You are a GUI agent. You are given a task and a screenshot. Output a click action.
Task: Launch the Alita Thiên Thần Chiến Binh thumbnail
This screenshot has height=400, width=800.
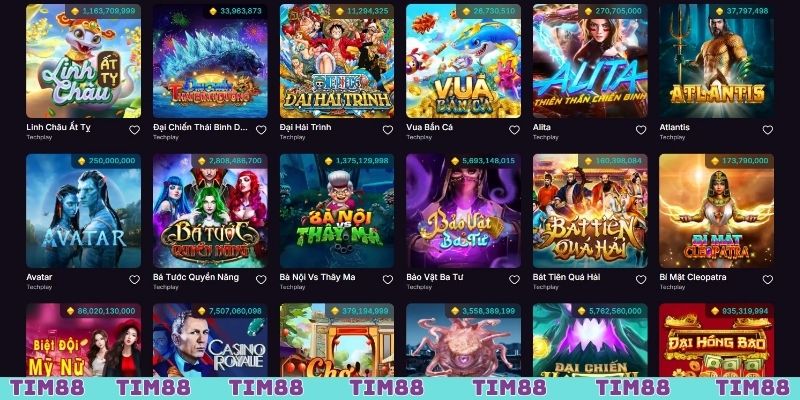(590, 61)
